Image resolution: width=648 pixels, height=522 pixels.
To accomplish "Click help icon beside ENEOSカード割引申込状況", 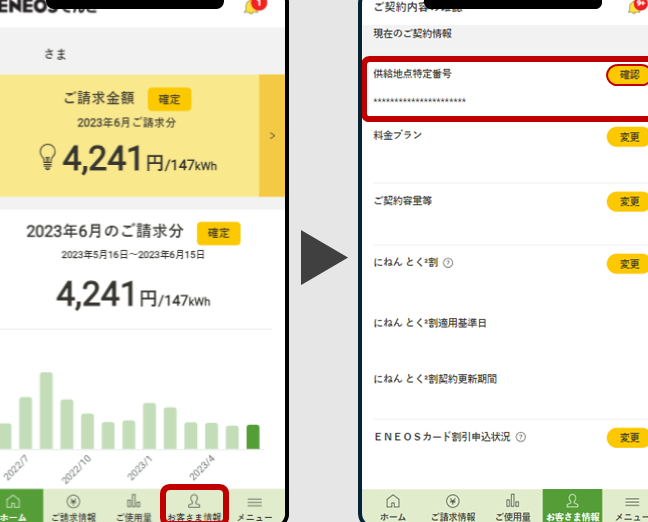I will (x=521, y=437).
